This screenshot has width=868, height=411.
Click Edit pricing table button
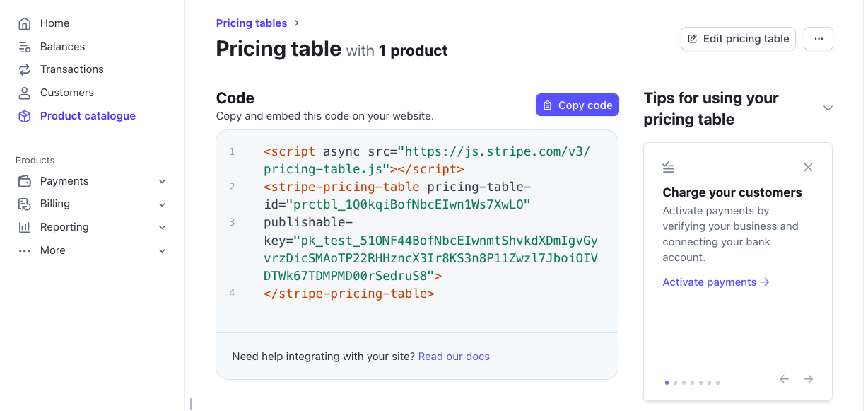pyautogui.click(x=738, y=39)
